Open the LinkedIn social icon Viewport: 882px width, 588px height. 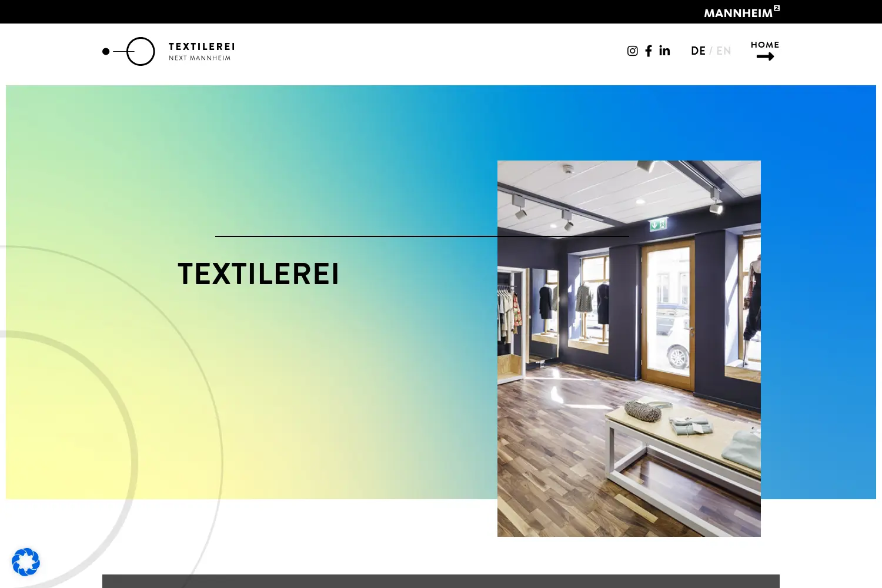click(664, 51)
